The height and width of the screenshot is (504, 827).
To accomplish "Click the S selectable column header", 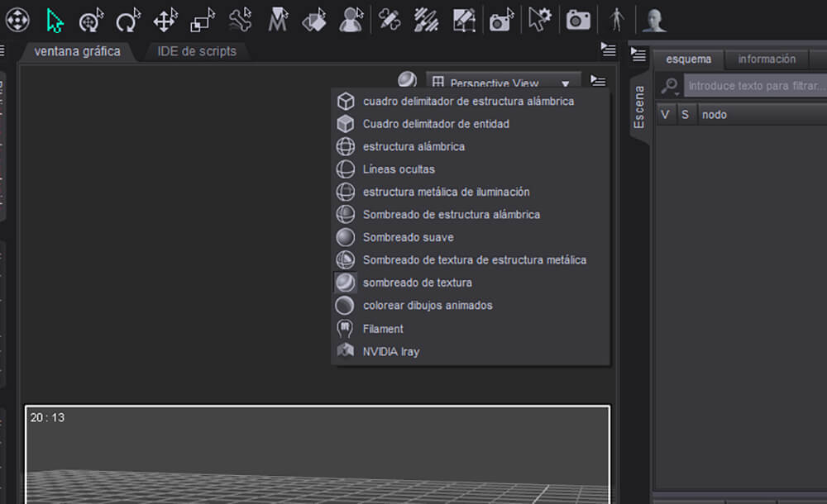I will click(685, 114).
